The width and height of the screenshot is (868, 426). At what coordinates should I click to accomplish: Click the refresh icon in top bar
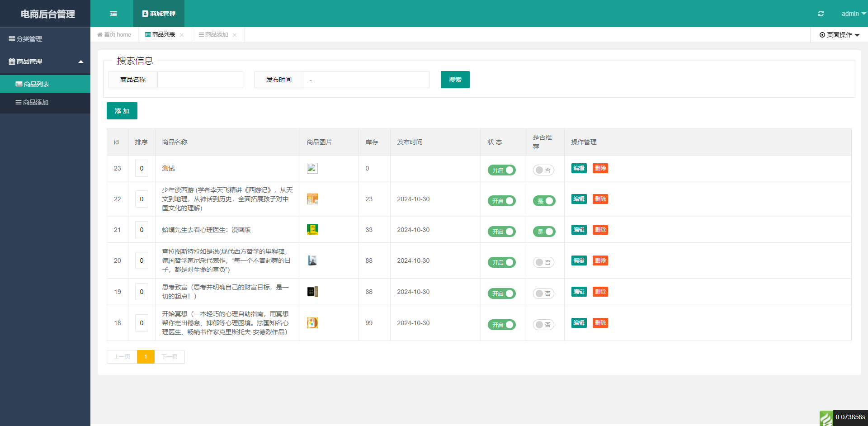click(821, 14)
